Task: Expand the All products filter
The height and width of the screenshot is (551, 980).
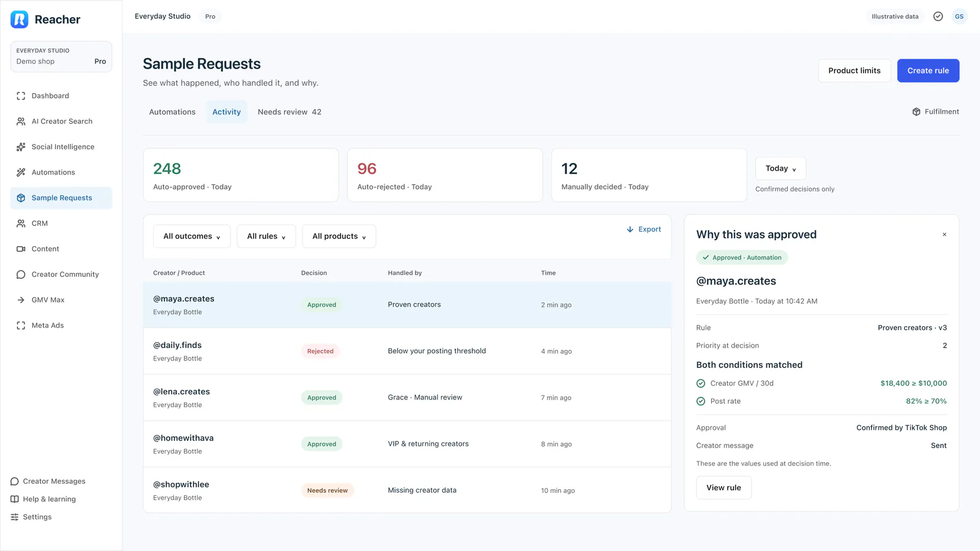Action: click(x=339, y=236)
